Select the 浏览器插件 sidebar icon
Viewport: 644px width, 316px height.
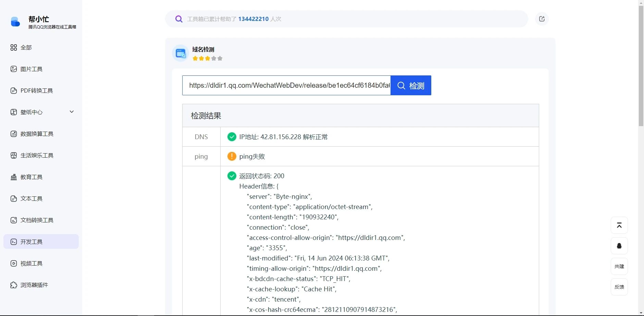pyautogui.click(x=14, y=285)
